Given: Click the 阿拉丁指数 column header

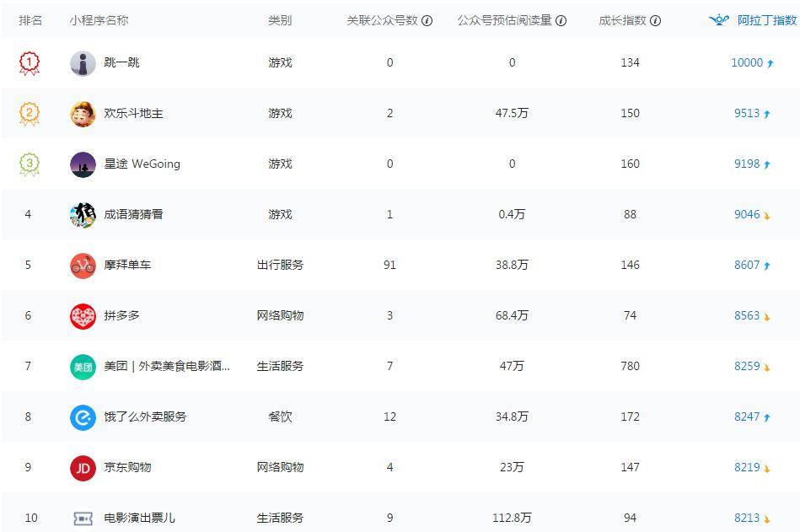Looking at the screenshot, I should click(767, 20).
